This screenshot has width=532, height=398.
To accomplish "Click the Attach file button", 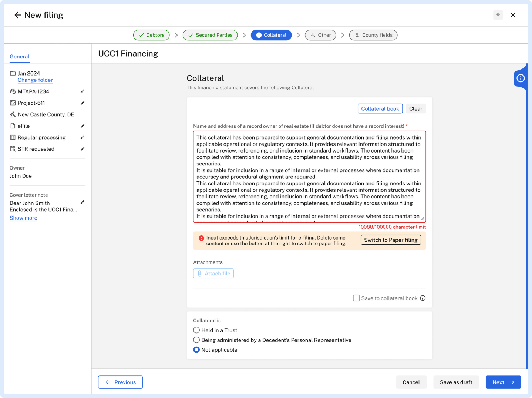I will [213, 274].
